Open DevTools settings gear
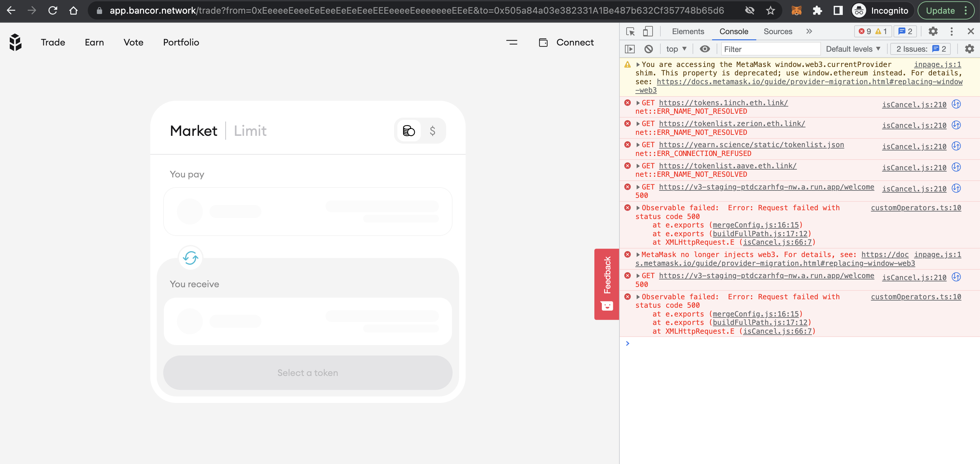Screen dimensions: 980x464 click(x=933, y=32)
